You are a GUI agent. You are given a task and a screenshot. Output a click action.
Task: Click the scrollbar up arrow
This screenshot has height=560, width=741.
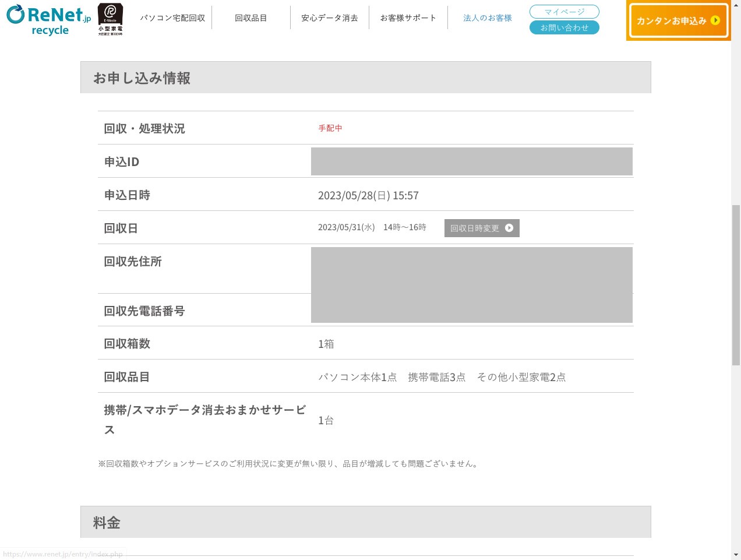tap(736, 5)
